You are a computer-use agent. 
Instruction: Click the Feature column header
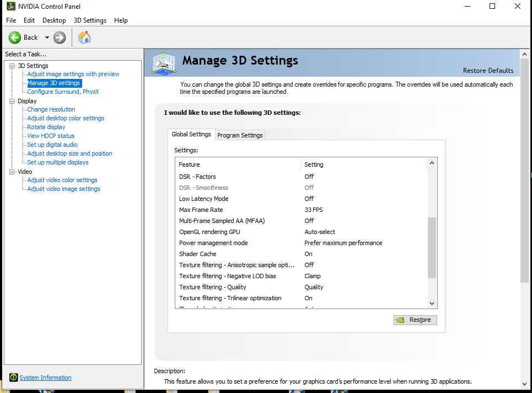[x=238, y=164]
